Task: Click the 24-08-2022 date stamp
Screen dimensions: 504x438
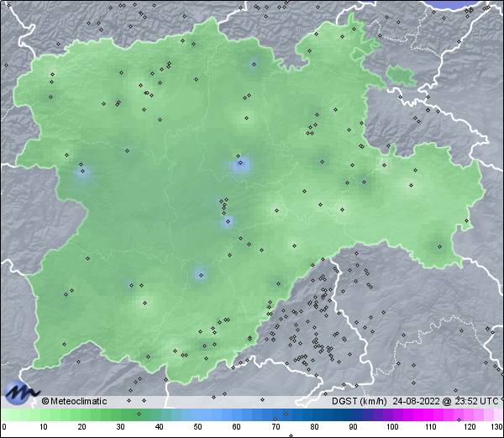Action: click(417, 401)
